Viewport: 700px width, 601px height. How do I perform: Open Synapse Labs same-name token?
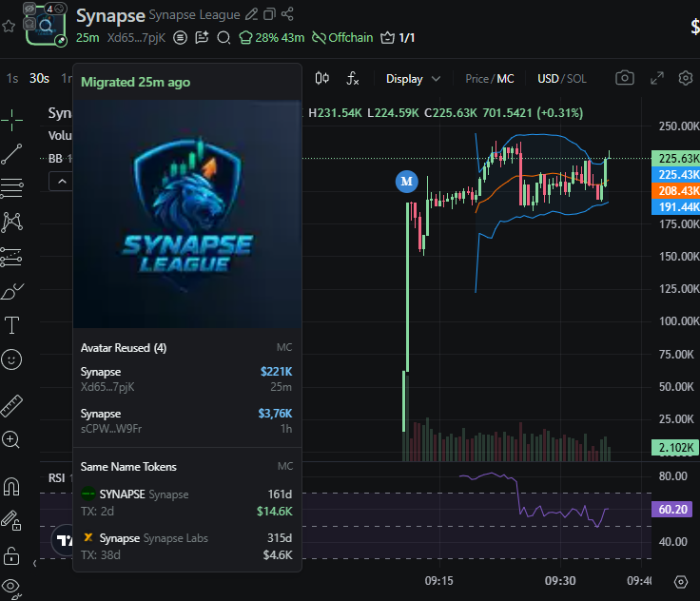[186, 545]
